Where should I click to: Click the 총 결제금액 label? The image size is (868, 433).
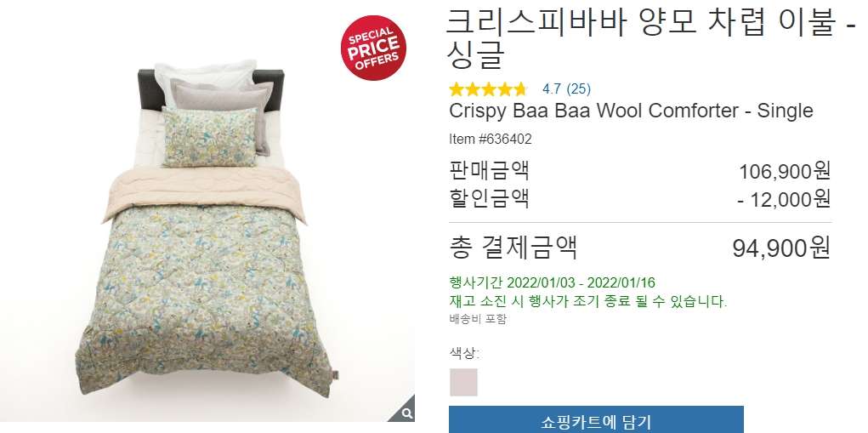click(513, 247)
